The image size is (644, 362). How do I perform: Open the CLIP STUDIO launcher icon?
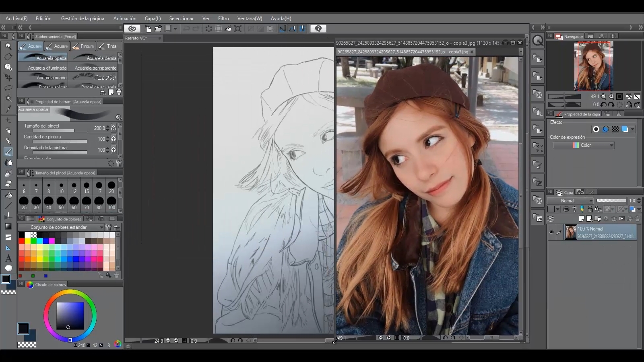click(x=132, y=29)
